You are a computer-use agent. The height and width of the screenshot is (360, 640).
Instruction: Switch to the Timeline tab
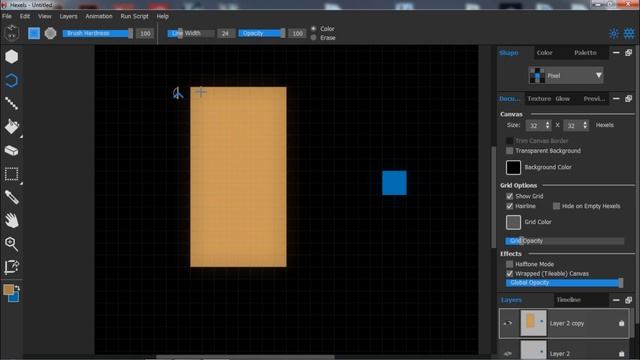(x=569, y=300)
